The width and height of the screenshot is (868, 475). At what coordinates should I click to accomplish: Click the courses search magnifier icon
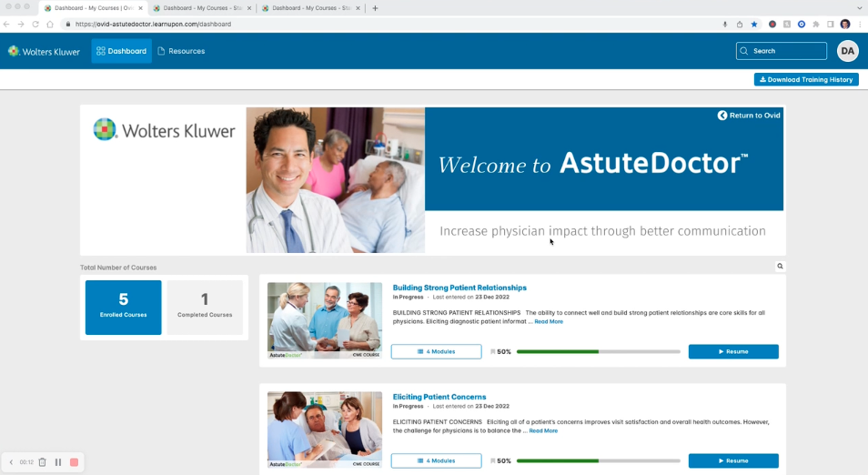pyautogui.click(x=780, y=267)
